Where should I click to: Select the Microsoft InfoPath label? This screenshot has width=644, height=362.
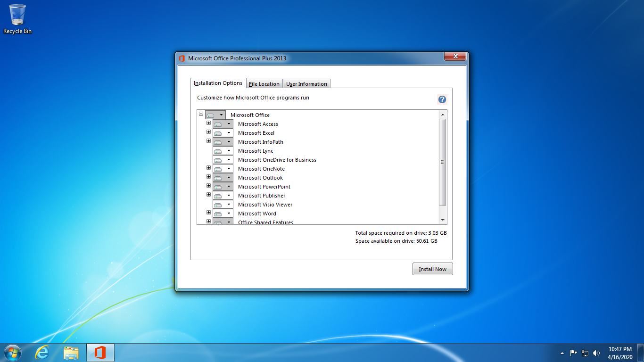coord(261,142)
